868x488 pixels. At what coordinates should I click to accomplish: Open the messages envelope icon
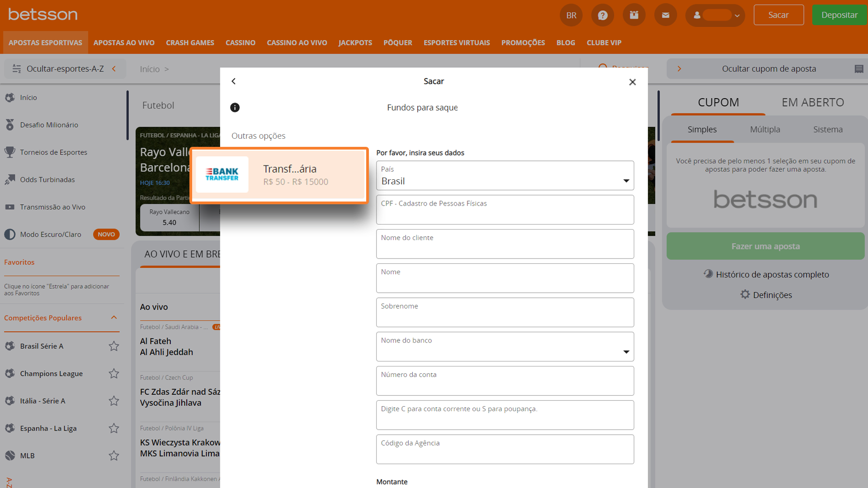[x=665, y=15]
